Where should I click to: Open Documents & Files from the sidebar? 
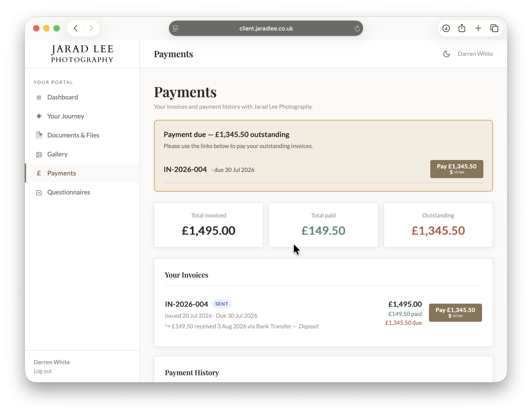[73, 135]
